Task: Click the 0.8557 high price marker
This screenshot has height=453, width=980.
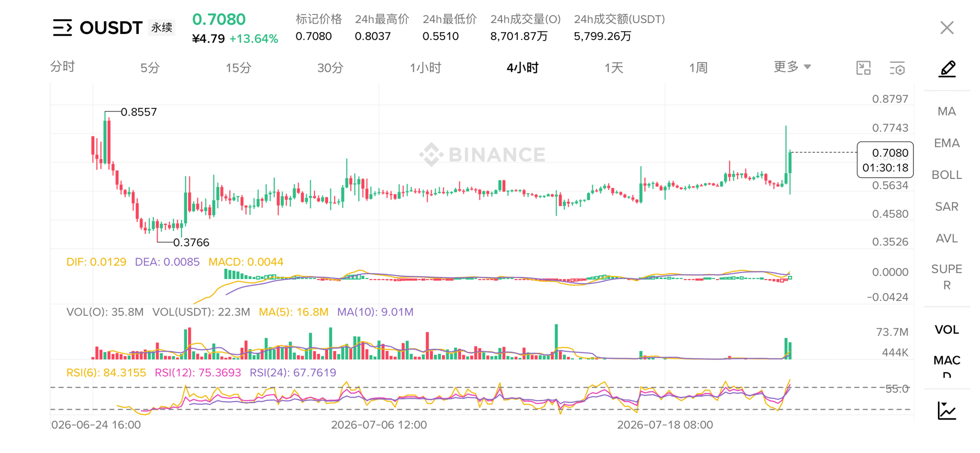Action: 139,112
